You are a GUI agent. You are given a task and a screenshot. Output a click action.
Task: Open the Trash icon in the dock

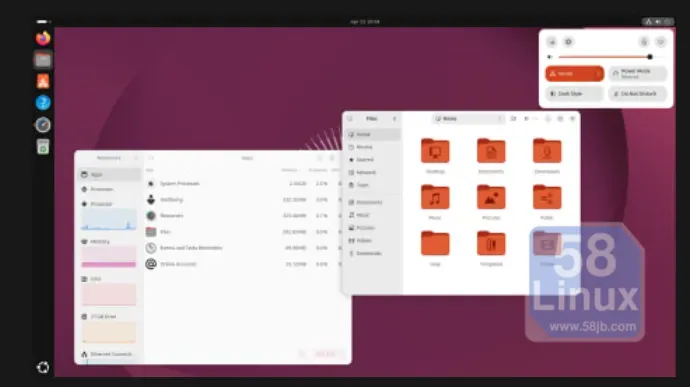(x=43, y=147)
